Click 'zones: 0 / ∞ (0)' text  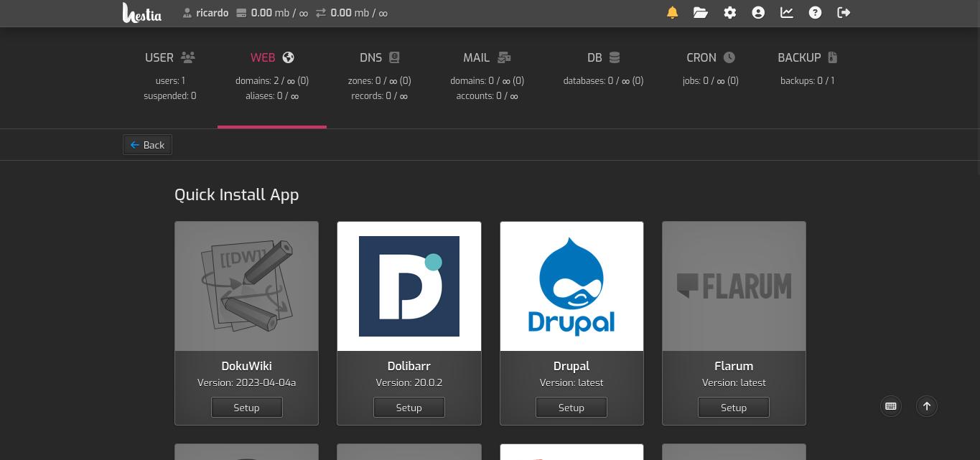tap(380, 81)
